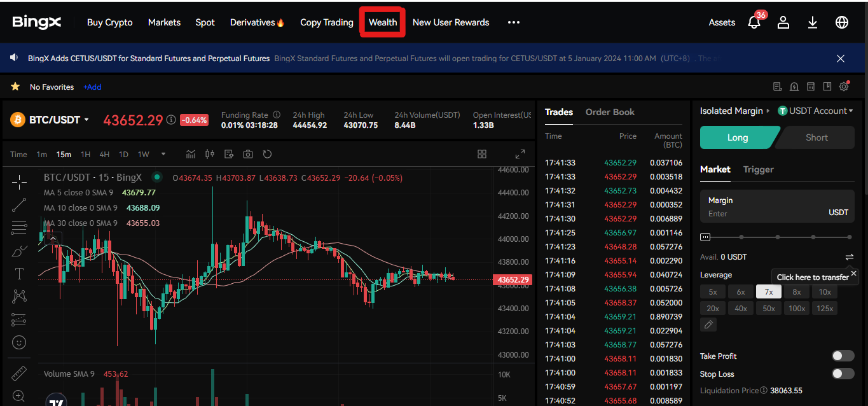
Task: Open the notifications bell icon
Action: coord(754,22)
